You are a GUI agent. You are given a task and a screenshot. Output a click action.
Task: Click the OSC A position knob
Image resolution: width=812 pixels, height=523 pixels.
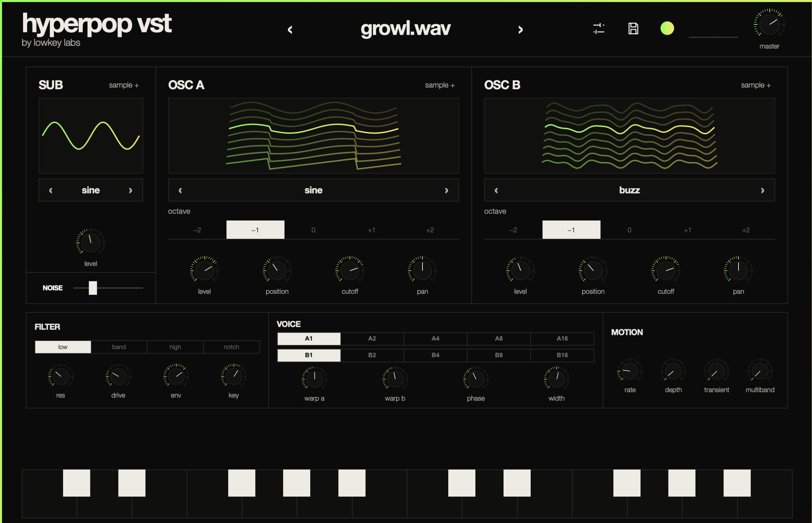pyautogui.click(x=277, y=270)
